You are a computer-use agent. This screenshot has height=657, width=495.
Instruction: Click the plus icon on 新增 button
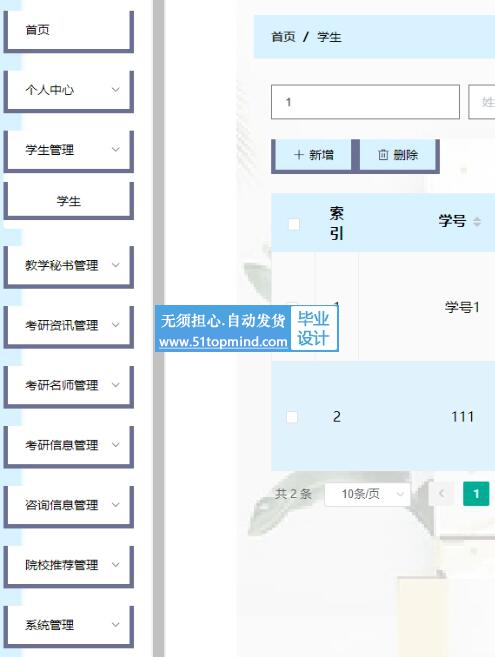298,155
